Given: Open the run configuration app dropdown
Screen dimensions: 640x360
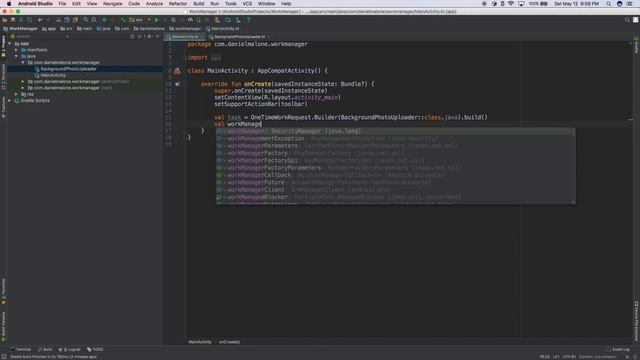Looking at the screenshot, I should tap(140, 20).
